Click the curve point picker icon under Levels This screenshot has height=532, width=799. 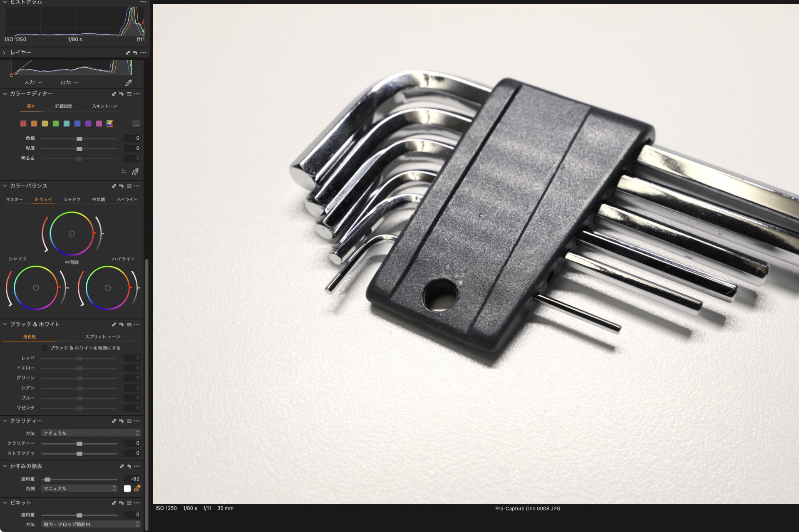[x=128, y=83]
